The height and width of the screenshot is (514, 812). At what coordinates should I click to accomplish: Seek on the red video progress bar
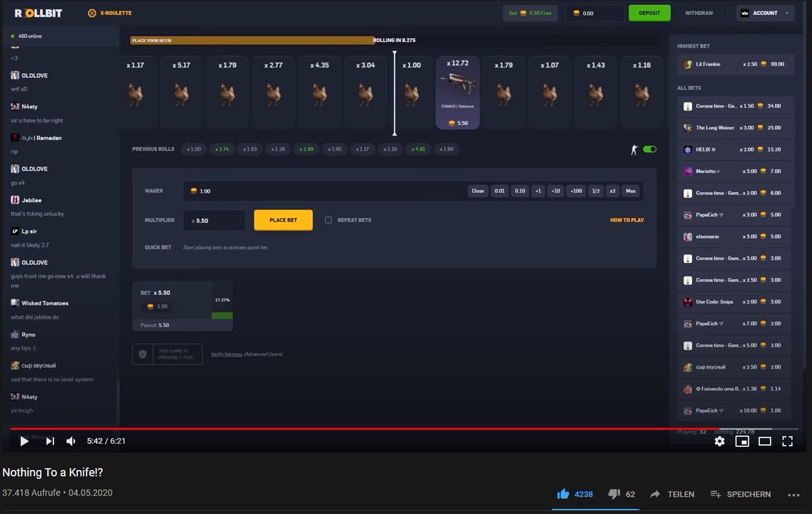point(404,429)
